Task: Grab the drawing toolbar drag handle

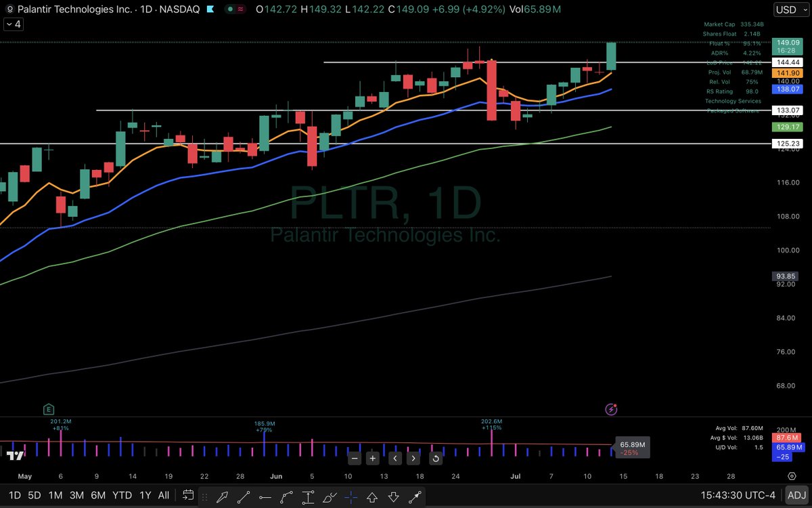Action: 203,496
